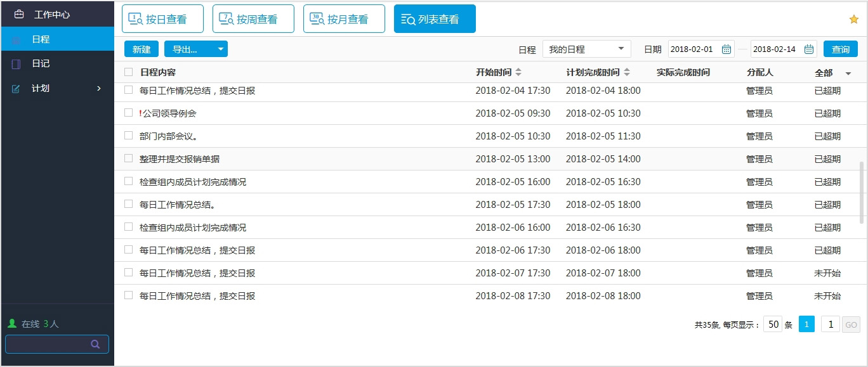The width and height of the screenshot is (868, 367).
Task: Open the end date calendar picker
Action: tap(808, 48)
